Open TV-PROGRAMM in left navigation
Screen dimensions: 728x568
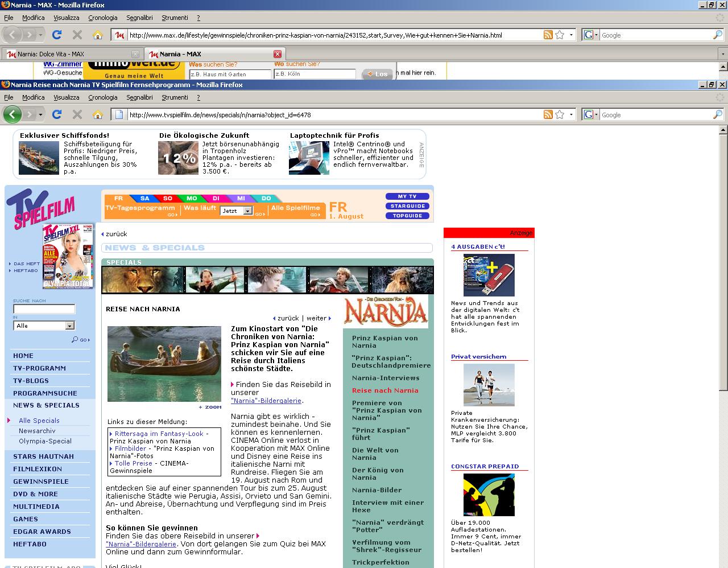click(x=39, y=368)
